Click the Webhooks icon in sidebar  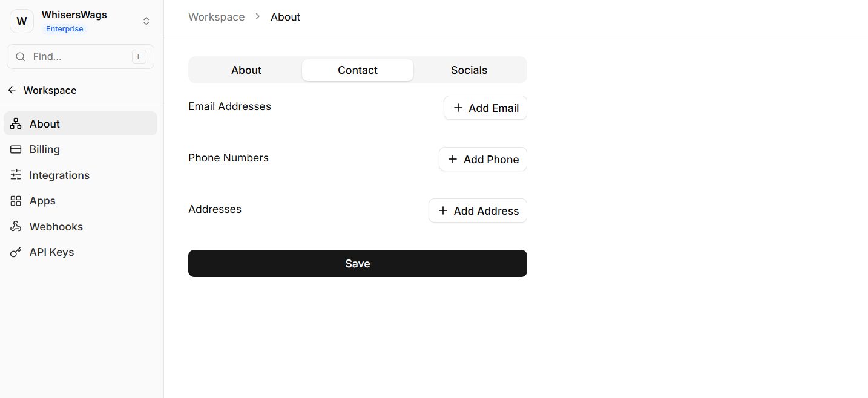[x=16, y=227]
